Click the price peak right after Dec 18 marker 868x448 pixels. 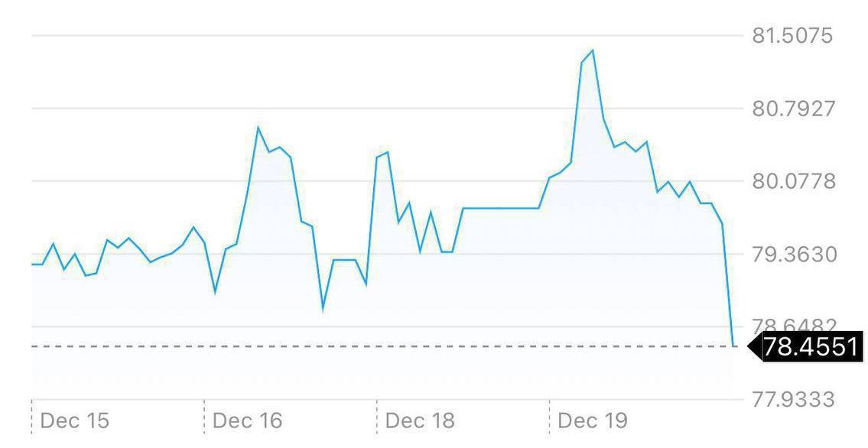click(x=387, y=153)
